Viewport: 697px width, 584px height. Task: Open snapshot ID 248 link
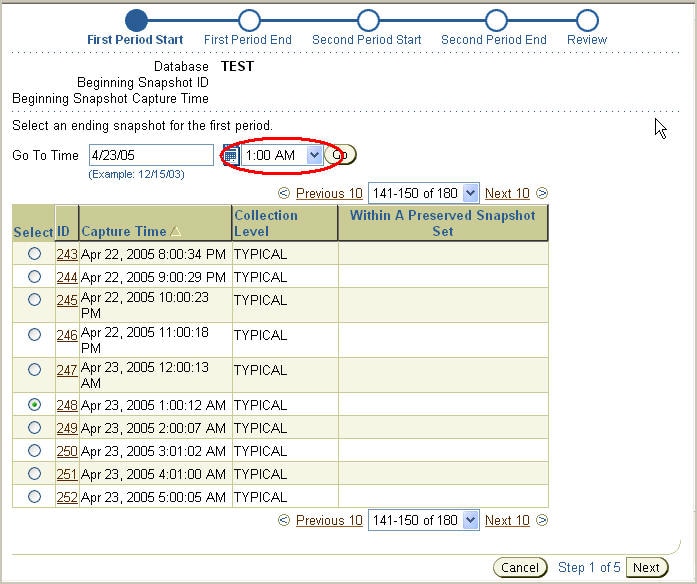[x=67, y=405]
